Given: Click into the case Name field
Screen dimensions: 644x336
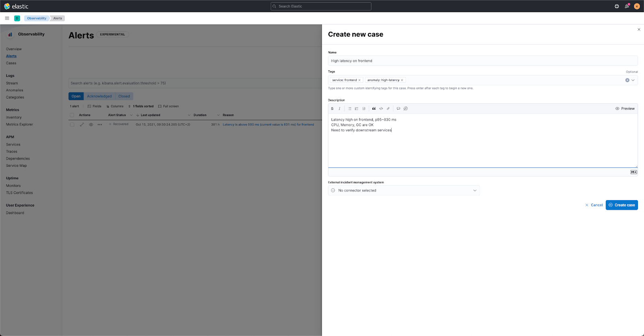Looking at the screenshot, I should (x=482, y=61).
